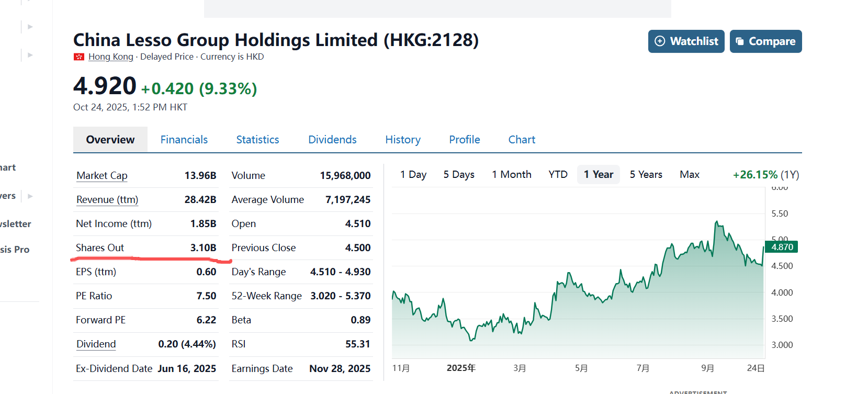868x394 pixels.
Task: Choose the YTD chart period
Action: pos(558,175)
